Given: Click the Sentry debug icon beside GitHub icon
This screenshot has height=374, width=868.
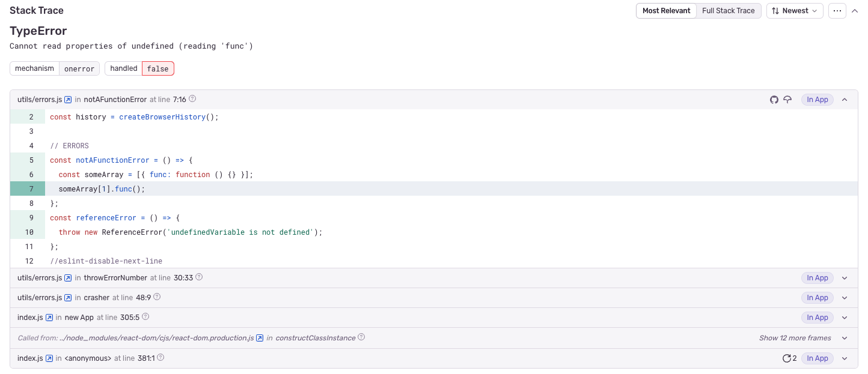Looking at the screenshot, I should [x=788, y=100].
